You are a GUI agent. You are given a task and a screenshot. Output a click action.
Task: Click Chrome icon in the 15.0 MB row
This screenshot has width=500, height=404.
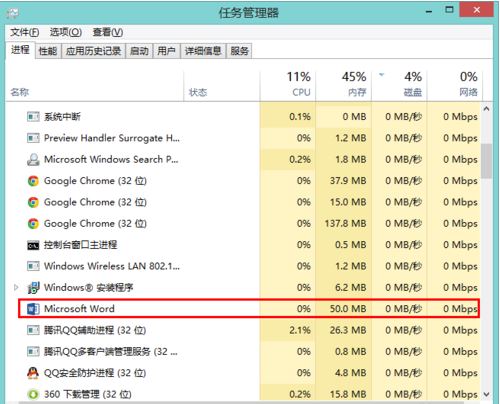click(x=33, y=202)
